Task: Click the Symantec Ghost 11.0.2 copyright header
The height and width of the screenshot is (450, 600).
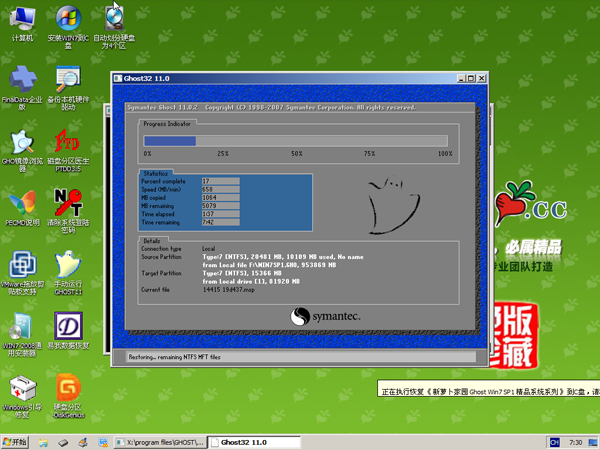Action: point(271,108)
